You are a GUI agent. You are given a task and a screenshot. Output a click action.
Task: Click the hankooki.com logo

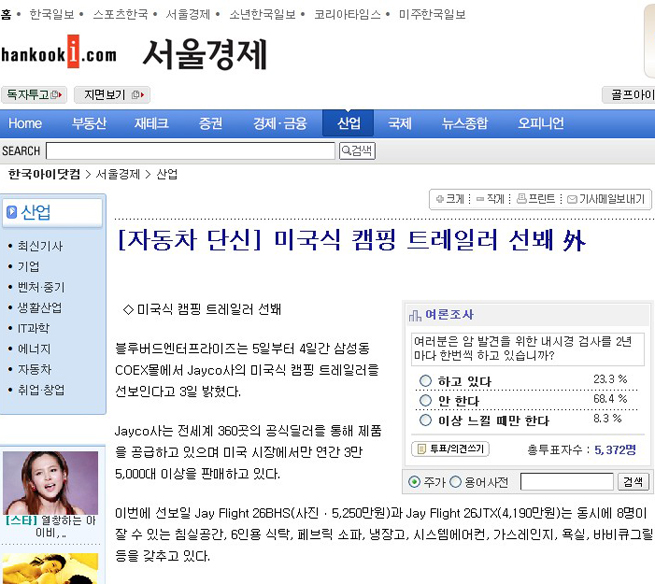(x=59, y=52)
